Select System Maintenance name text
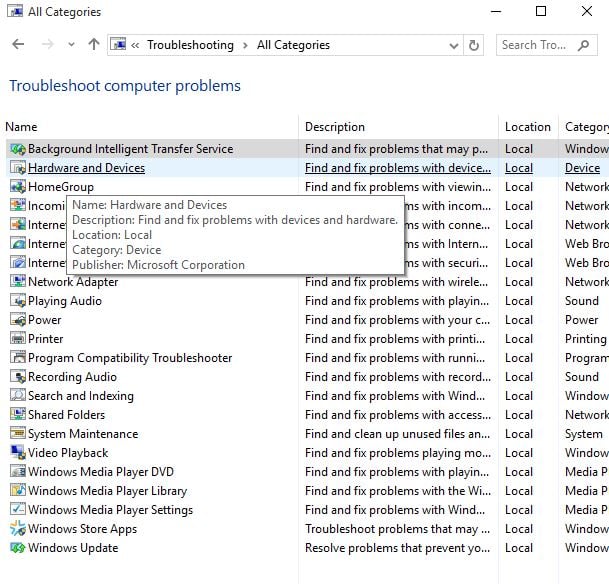The image size is (609, 584). (x=83, y=434)
